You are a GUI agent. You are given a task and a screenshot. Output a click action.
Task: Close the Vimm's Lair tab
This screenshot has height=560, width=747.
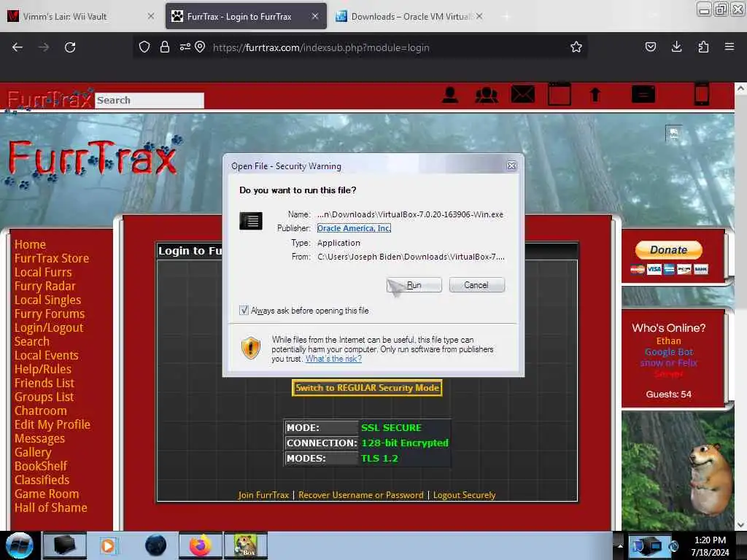click(x=151, y=16)
